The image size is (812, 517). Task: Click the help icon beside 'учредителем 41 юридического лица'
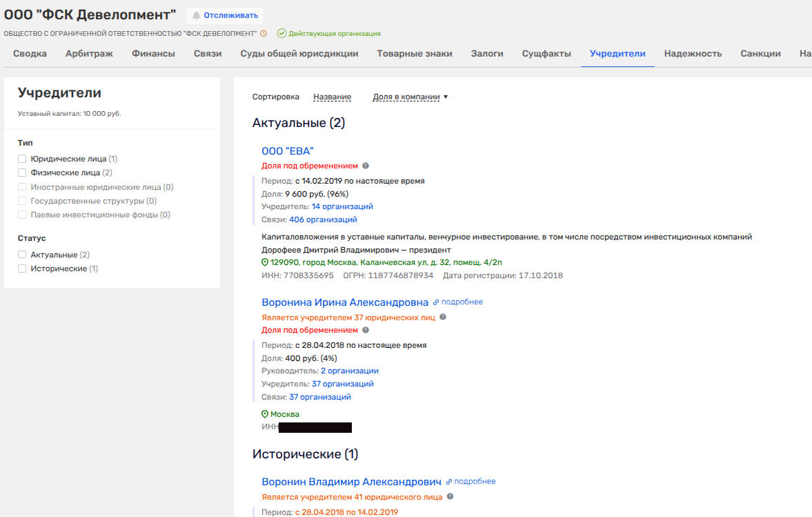pyautogui.click(x=450, y=496)
